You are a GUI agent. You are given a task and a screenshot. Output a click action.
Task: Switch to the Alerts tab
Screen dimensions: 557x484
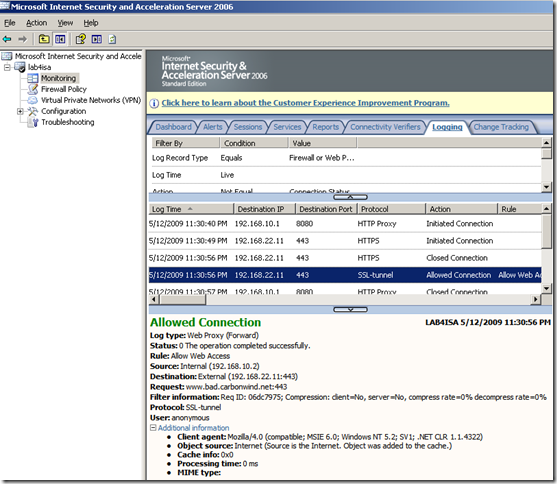click(212, 127)
